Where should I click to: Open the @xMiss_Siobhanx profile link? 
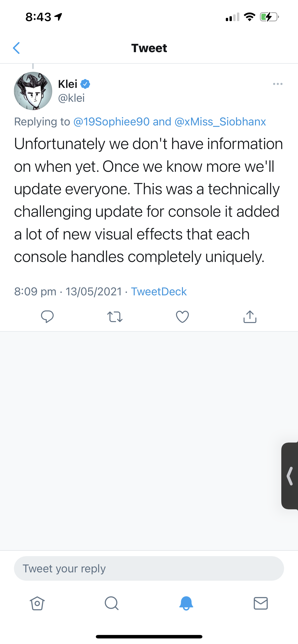(220, 122)
